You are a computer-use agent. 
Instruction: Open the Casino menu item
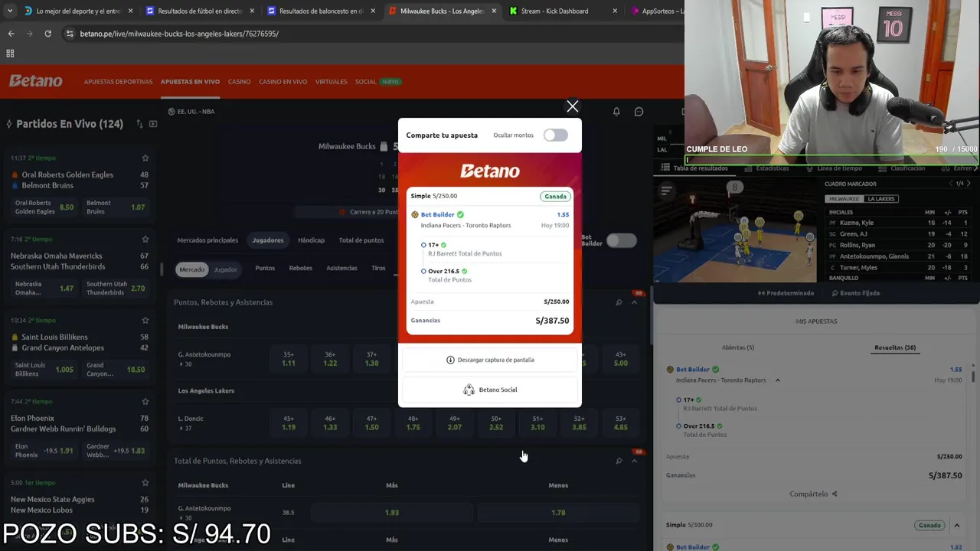pyautogui.click(x=239, y=82)
